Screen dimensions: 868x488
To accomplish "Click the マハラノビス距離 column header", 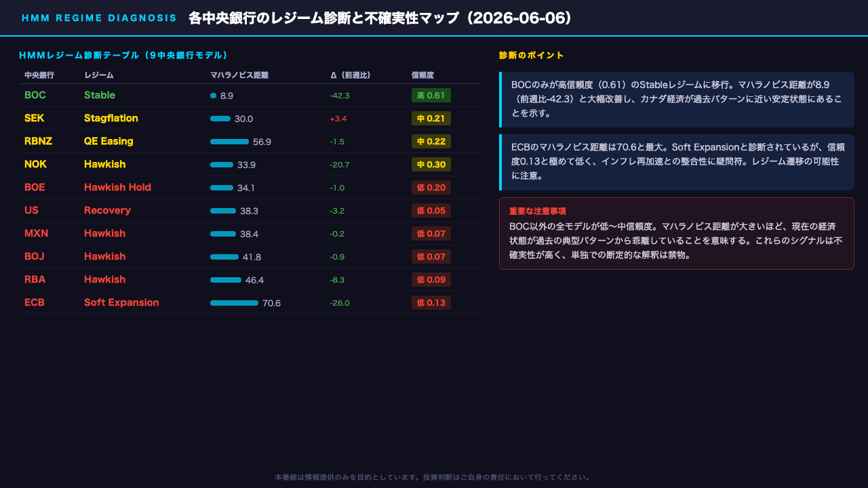I will coord(239,75).
